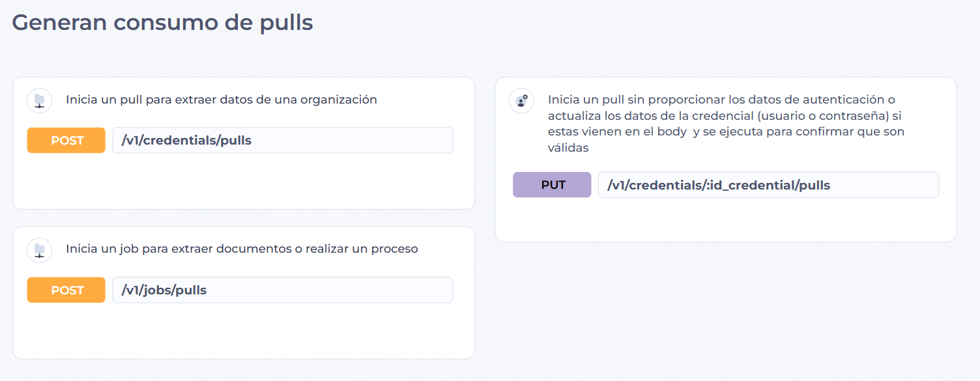
Task: Click empty space inside the job pull card
Action: 244,331
